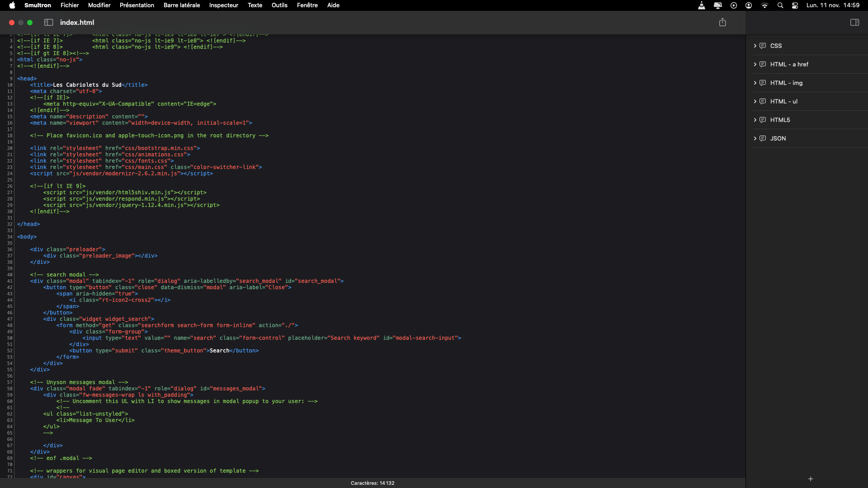Open the Modifier menu
868x488 pixels.
pos(99,5)
